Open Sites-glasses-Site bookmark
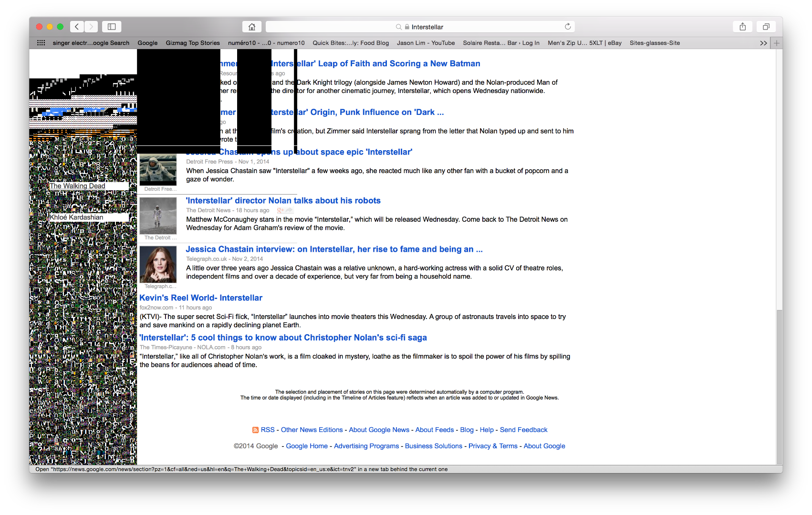 (x=655, y=43)
